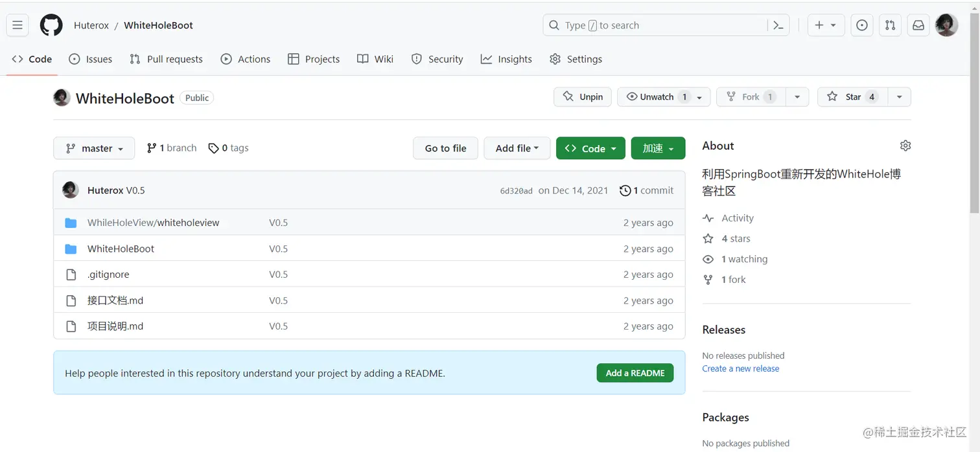Click the WhileHoleView folder icon
980x452 pixels.
(x=71, y=223)
